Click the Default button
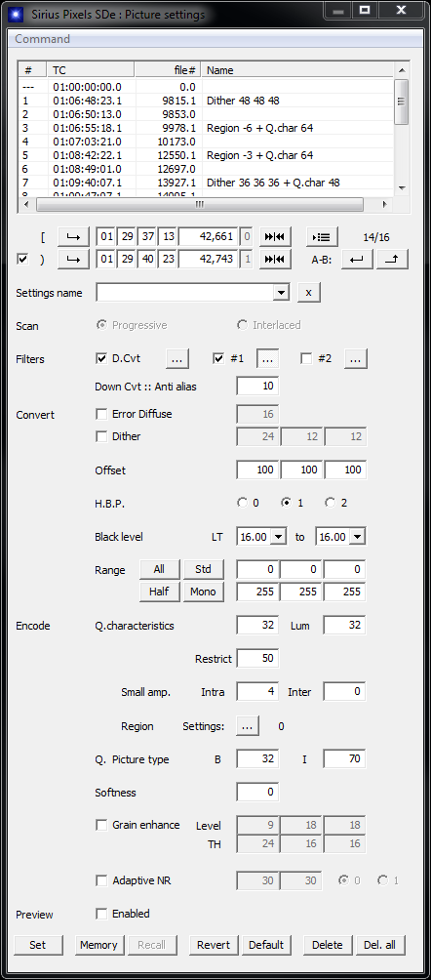The width and height of the screenshot is (431, 980). (266, 945)
